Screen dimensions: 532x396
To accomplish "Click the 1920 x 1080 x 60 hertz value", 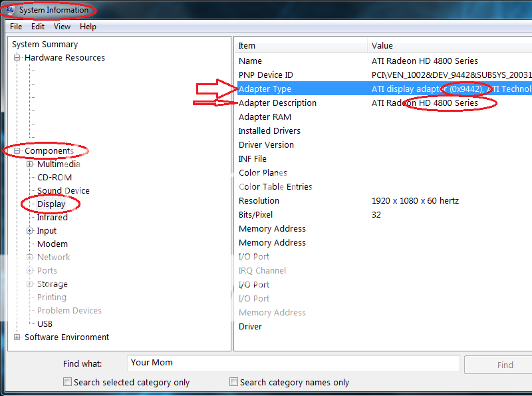I will coord(415,201).
